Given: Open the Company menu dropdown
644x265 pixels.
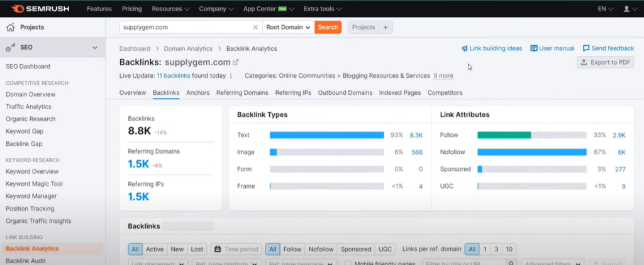Looking at the screenshot, I should (x=216, y=9).
